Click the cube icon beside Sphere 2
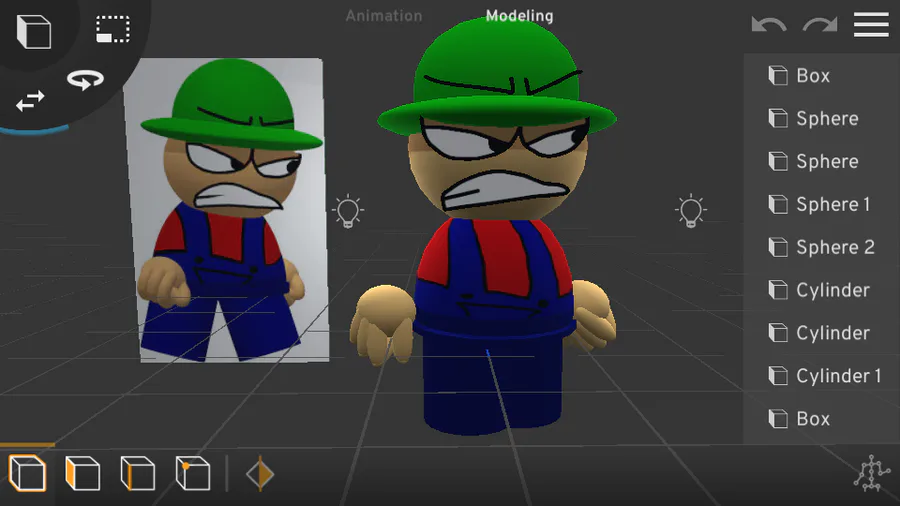900x506 pixels. [x=778, y=247]
